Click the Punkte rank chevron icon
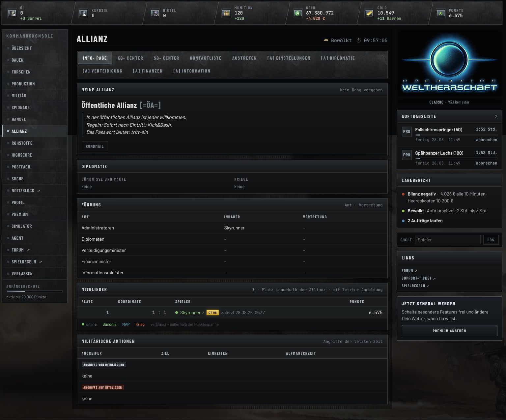 441,13
